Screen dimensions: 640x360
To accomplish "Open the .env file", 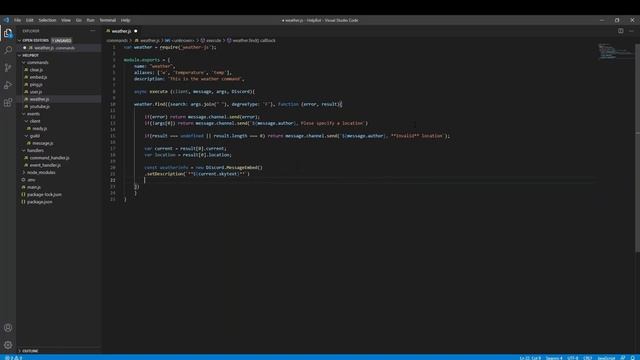I will (x=31, y=180).
